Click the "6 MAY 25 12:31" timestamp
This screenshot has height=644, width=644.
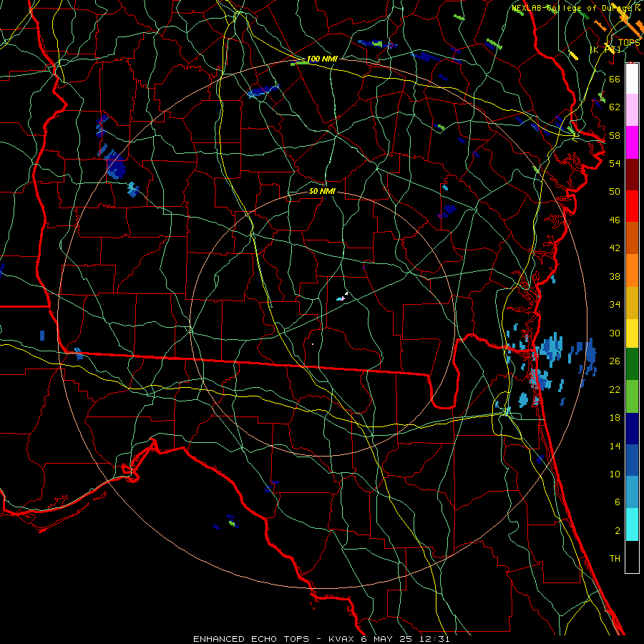[x=406, y=639]
